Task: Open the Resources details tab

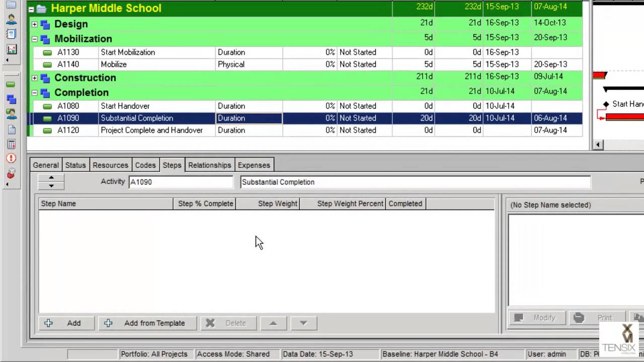Action: click(x=110, y=165)
